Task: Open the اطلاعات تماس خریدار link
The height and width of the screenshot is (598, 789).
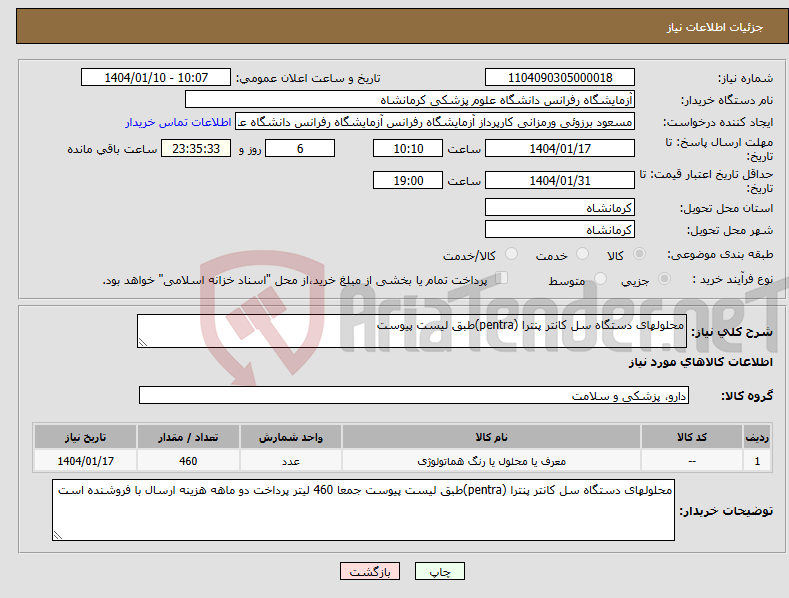Action: tap(178, 122)
